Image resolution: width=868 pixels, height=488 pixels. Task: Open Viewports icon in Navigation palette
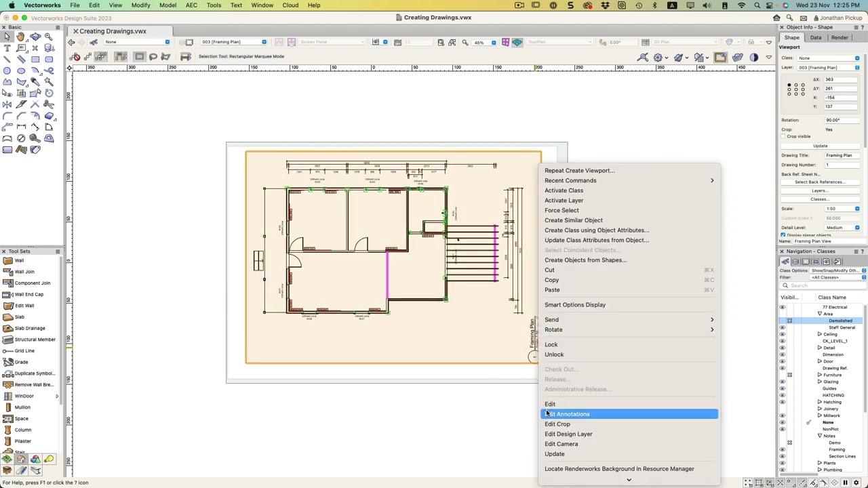pos(816,262)
